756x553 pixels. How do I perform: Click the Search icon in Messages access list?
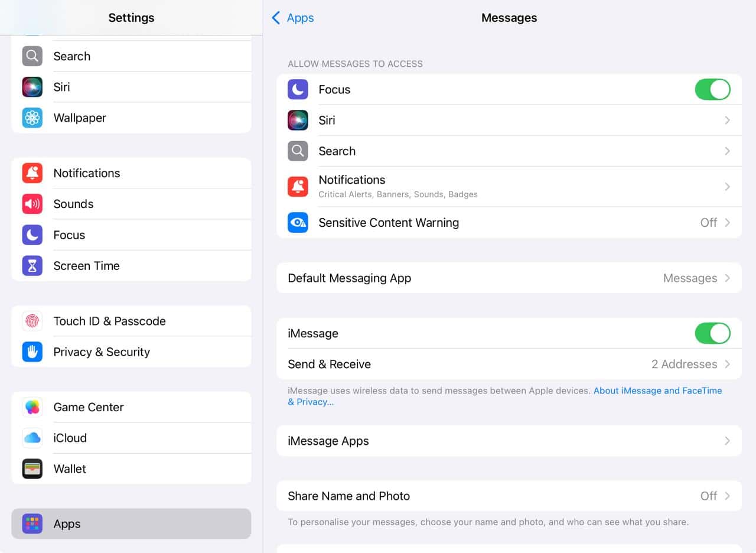pyautogui.click(x=298, y=151)
